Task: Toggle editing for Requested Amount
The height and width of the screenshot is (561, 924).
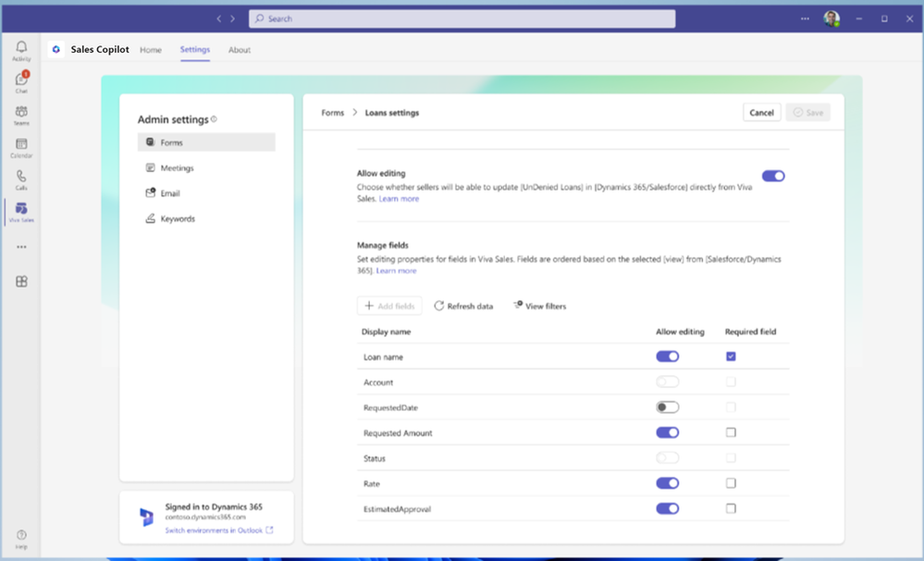Action: pyautogui.click(x=668, y=432)
